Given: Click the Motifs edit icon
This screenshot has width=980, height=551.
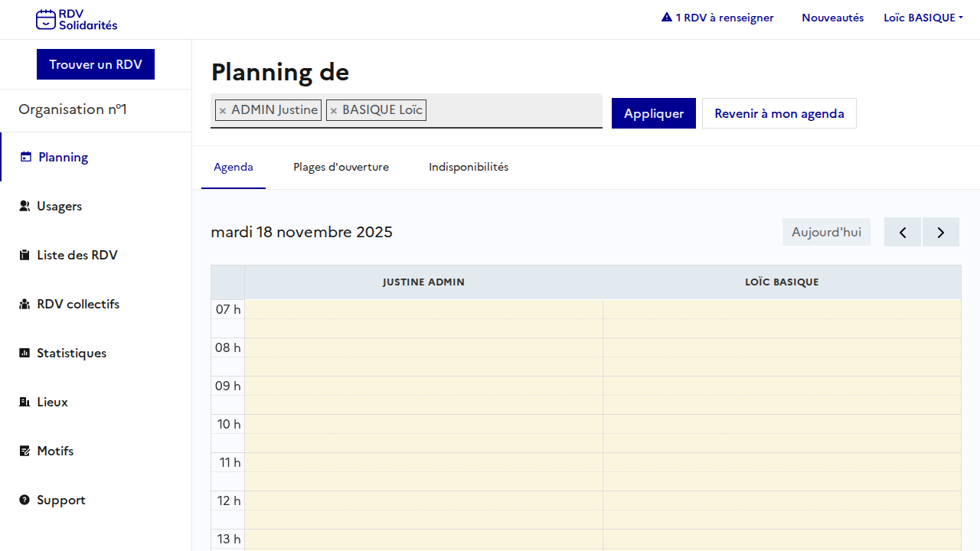Looking at the screenshot, I should pyautogui.click(x=24, y=451).
